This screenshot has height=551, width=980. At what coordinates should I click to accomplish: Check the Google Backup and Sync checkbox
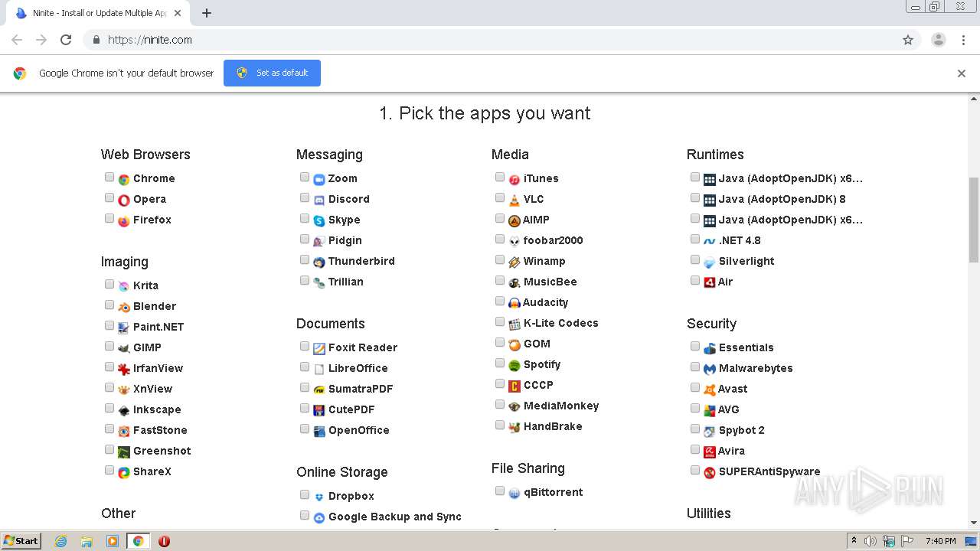305,515
